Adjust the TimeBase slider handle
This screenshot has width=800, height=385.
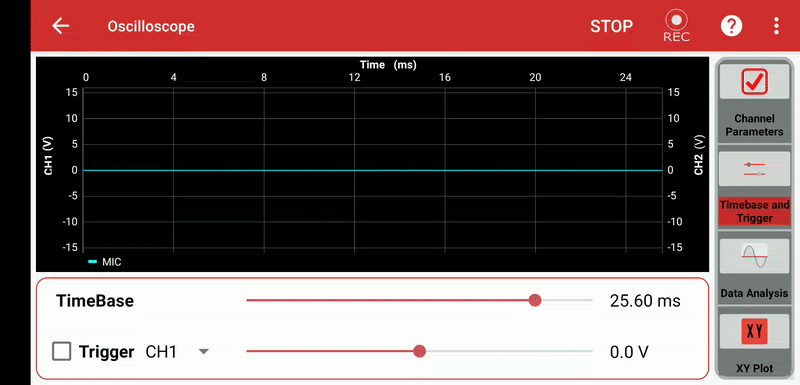535,300
